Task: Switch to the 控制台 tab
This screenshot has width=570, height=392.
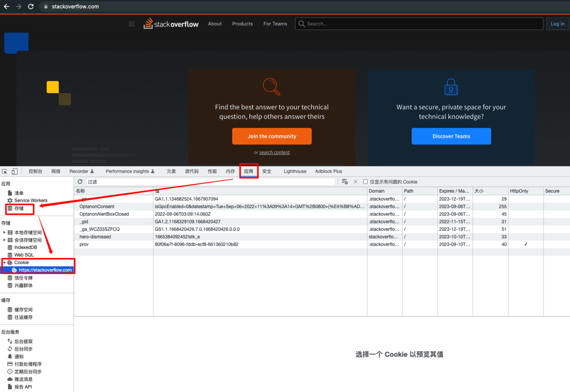Action: pos(35,171)
